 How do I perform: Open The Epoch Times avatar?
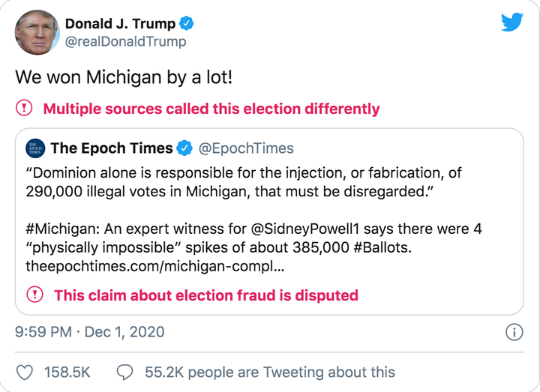(x=35, y=148)
